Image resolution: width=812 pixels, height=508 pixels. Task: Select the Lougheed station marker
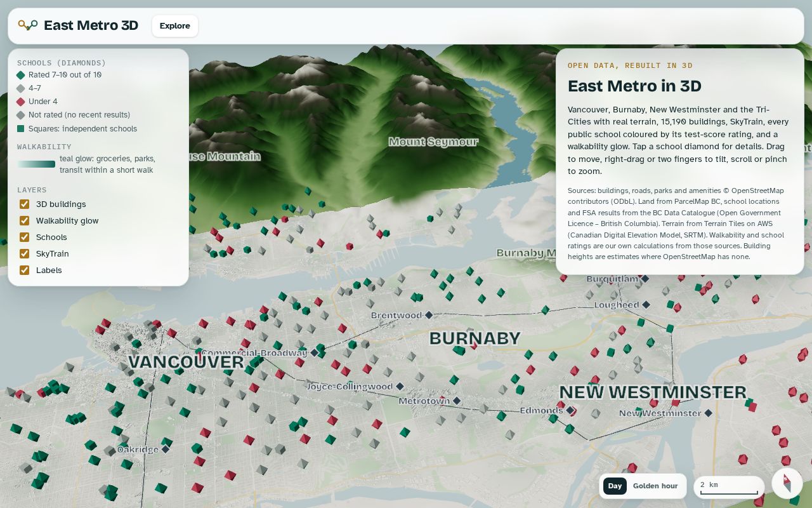pos(646,305)
